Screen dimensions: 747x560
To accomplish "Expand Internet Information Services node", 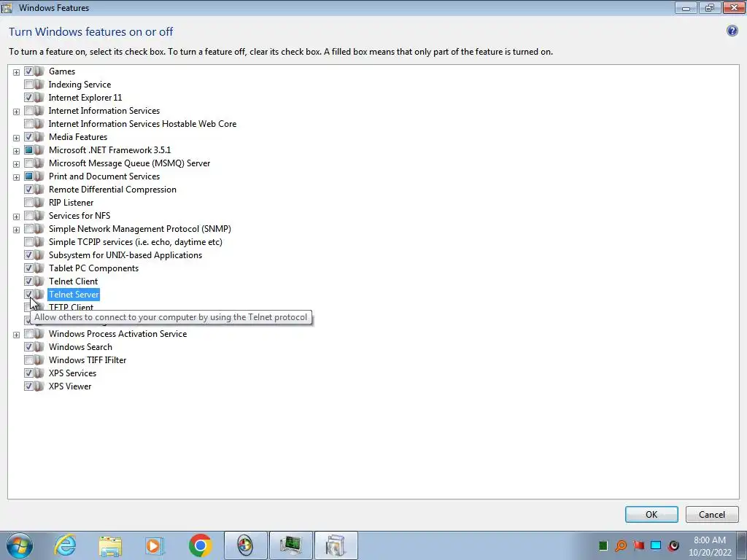I will [16, 112].
